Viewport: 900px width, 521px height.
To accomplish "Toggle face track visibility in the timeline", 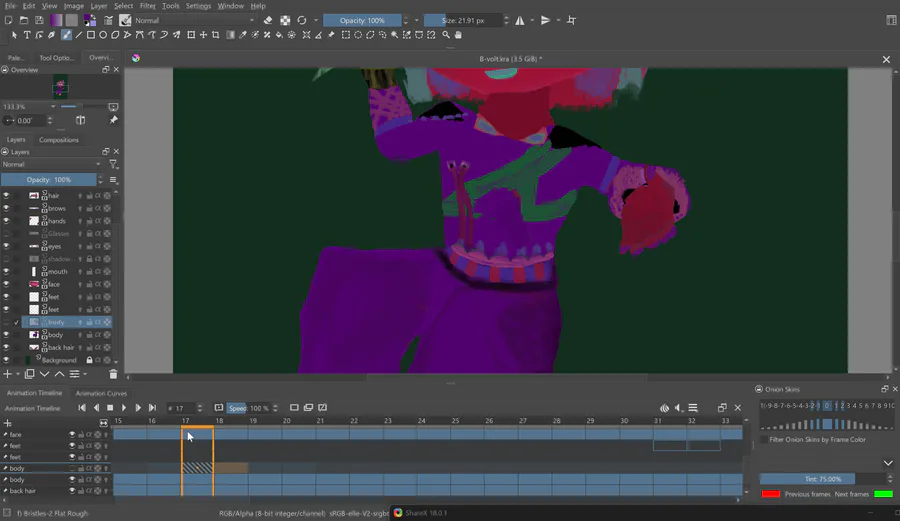I will pos(72,434).
